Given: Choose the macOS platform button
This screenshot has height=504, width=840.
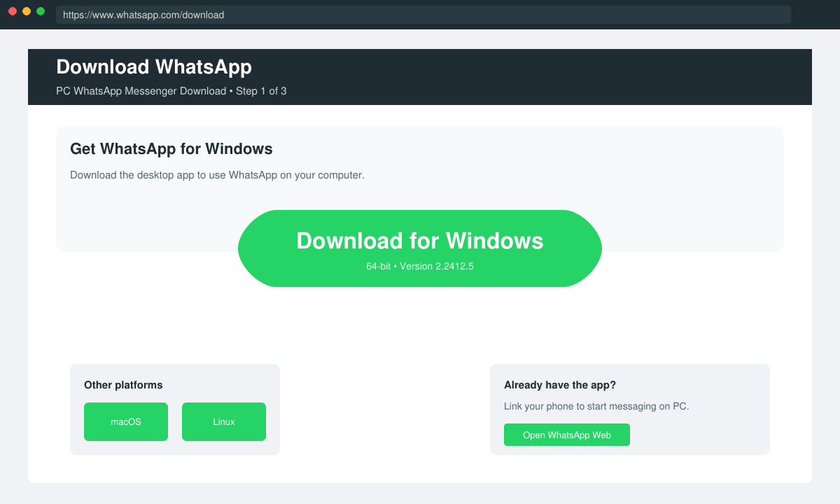Looking at the screenshot, I should [x=126, y=421].
